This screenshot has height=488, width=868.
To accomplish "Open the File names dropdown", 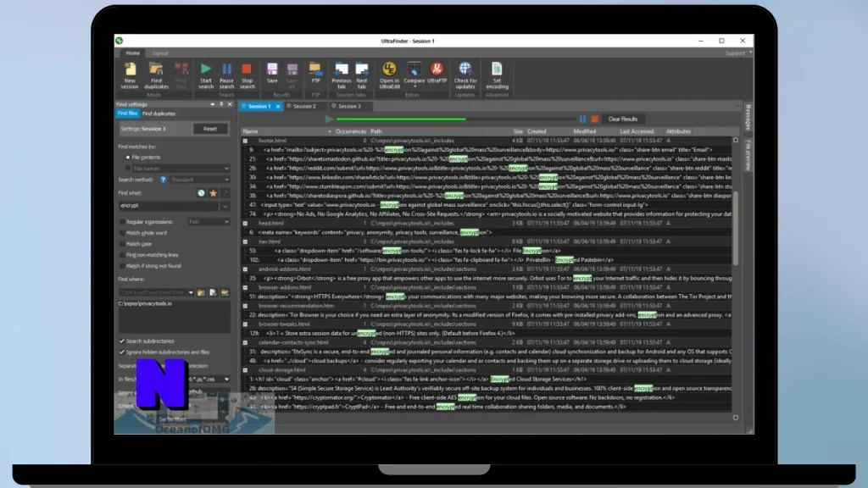I will click(x=226, y=169).
